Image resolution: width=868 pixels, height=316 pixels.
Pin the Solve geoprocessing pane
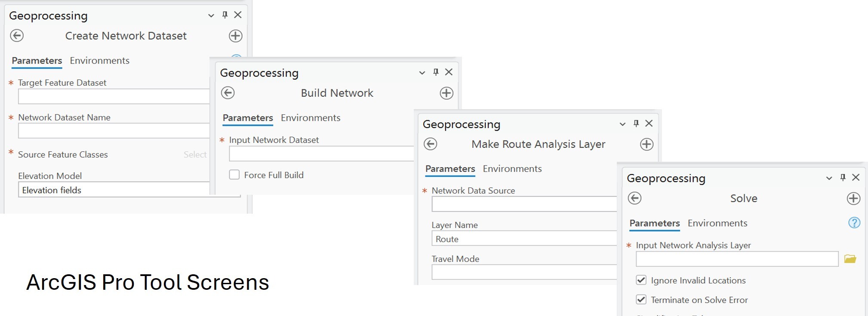click(x=843, y=178)
